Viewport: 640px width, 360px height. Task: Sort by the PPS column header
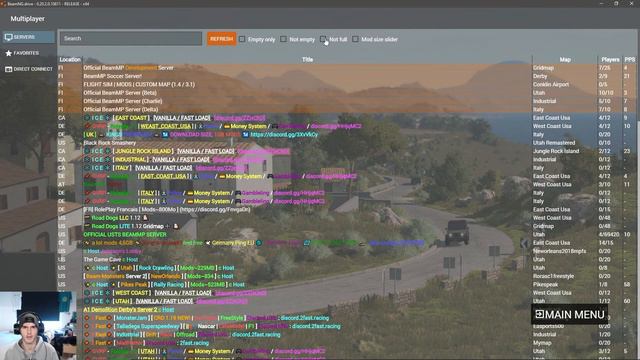pyautogui.click(x=629, y=60)
